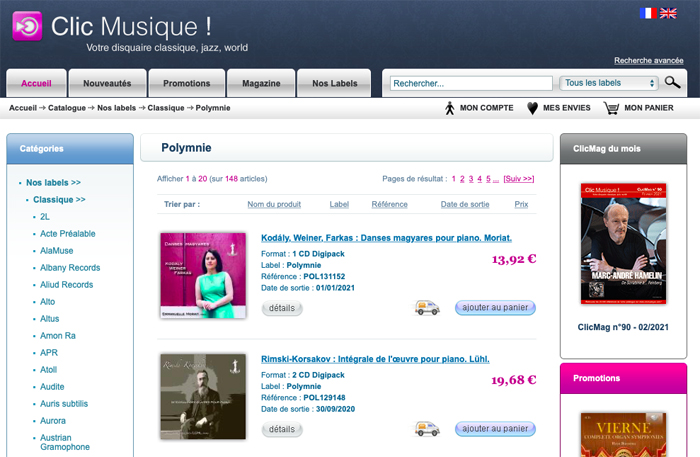Open the Tous les labels dropdown
Screen dimensions: 700x457
(x=608, y=83)
